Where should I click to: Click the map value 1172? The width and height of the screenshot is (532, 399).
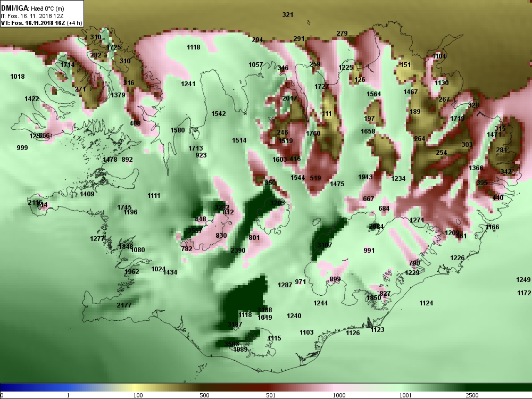(x=524, y=293)
